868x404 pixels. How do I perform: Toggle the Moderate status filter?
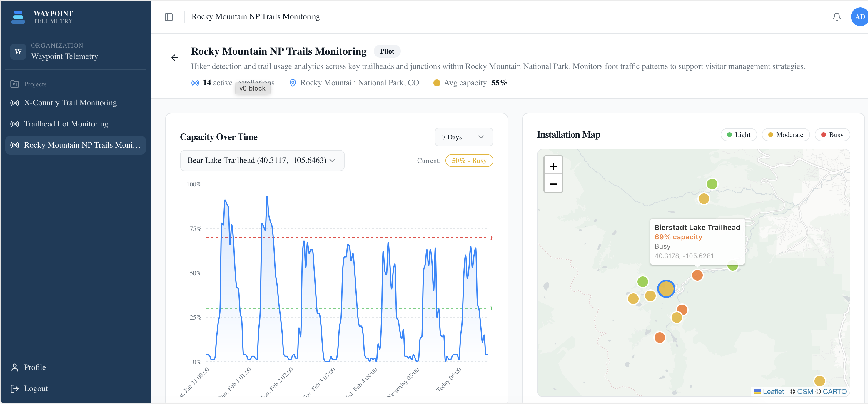786,134
